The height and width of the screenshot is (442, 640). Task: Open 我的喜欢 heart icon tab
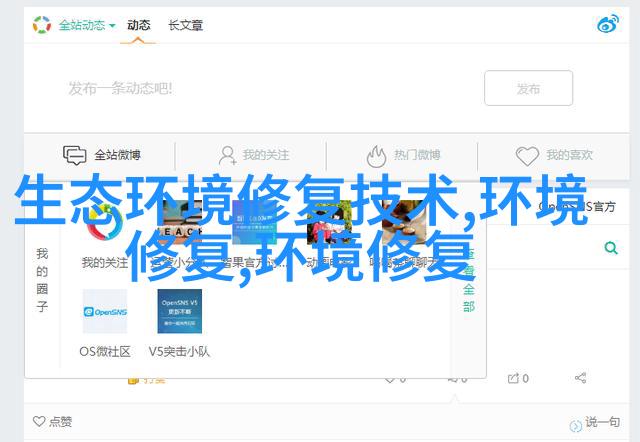pyautogui.click(x=554, y=155)
